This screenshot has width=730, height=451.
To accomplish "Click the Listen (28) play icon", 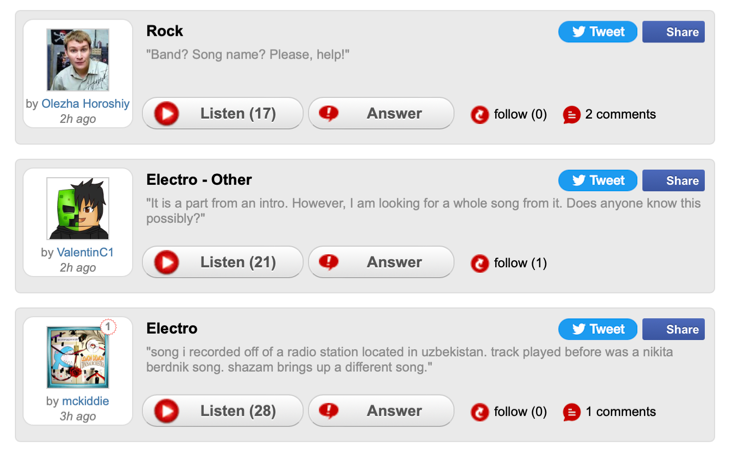I will tap(167, 411).
